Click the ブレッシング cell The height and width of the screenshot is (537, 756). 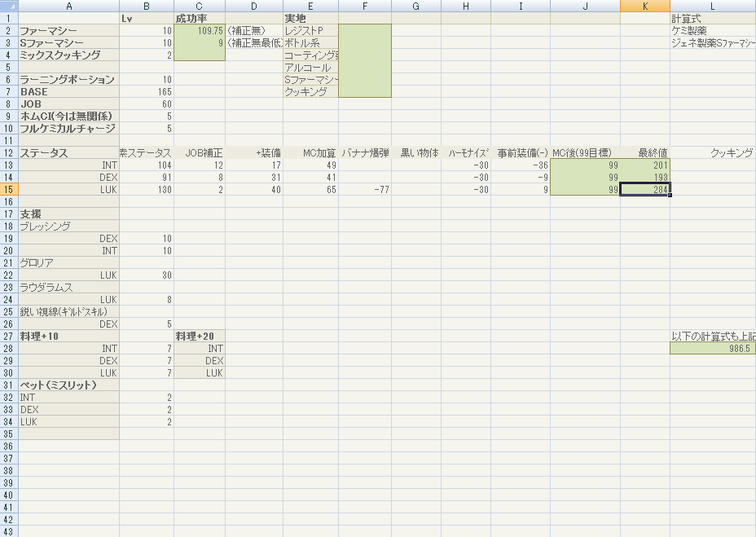click(69, 227)
